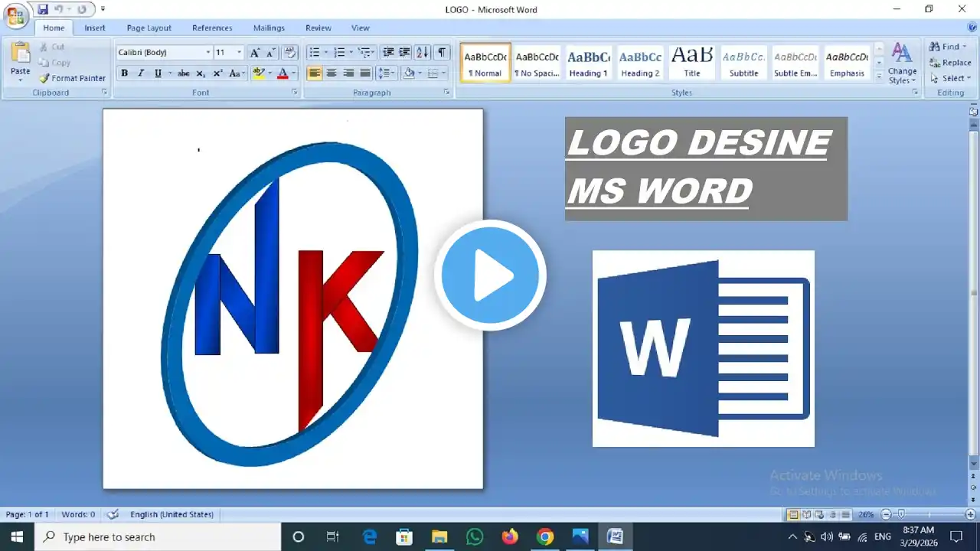Toggle underline formatting
The image size is (980, 551).
coord(158,73)
